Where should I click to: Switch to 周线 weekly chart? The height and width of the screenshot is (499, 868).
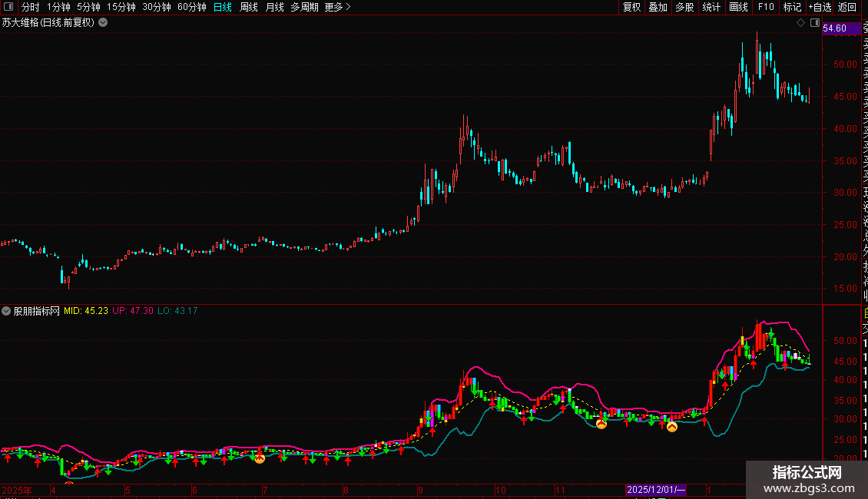249,7
